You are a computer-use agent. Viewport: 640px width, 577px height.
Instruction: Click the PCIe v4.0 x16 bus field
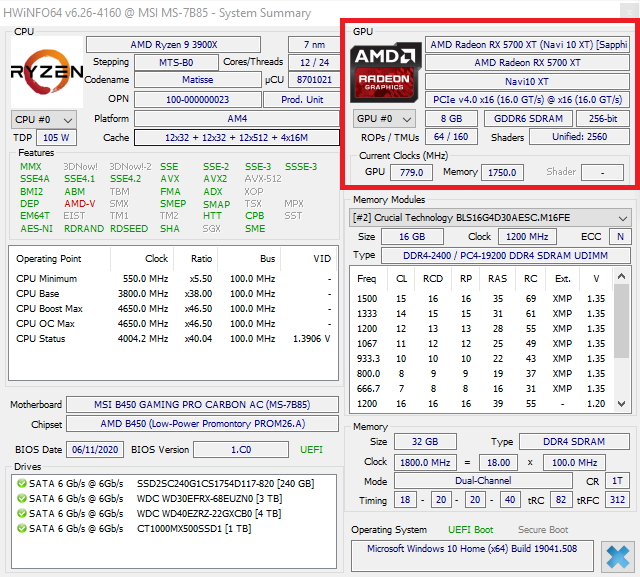tap(527, 100)
